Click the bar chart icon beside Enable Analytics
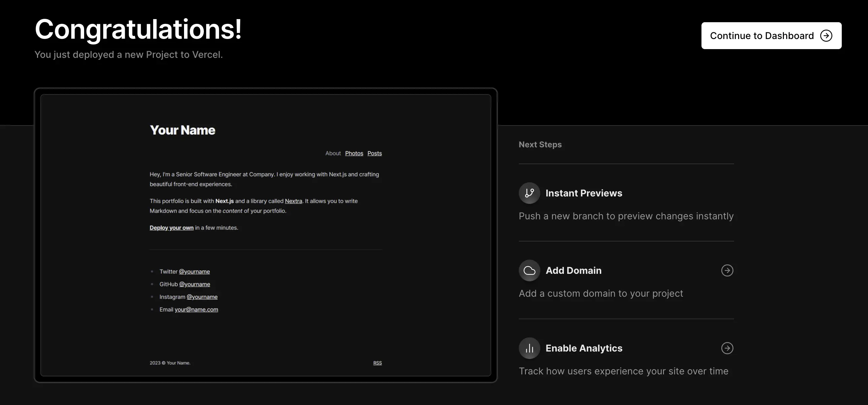The image size is (868, 405). (x=529, y=348)
